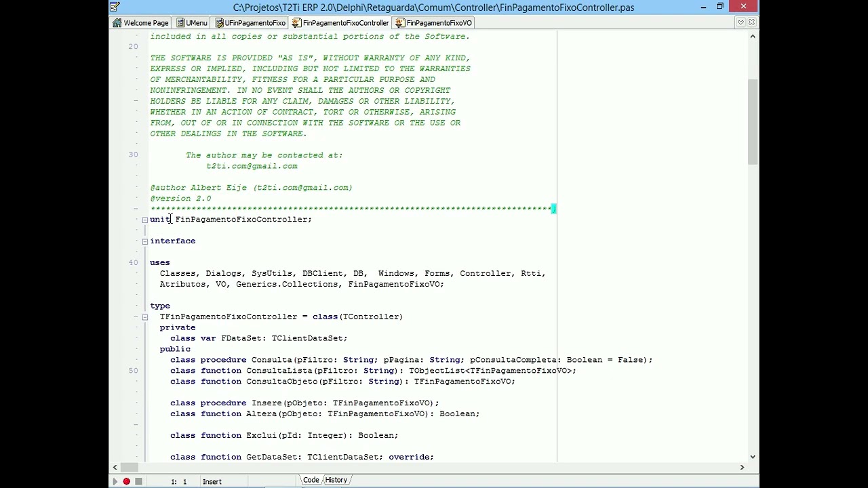Switch to the History view tab

(x=336, y=480)
